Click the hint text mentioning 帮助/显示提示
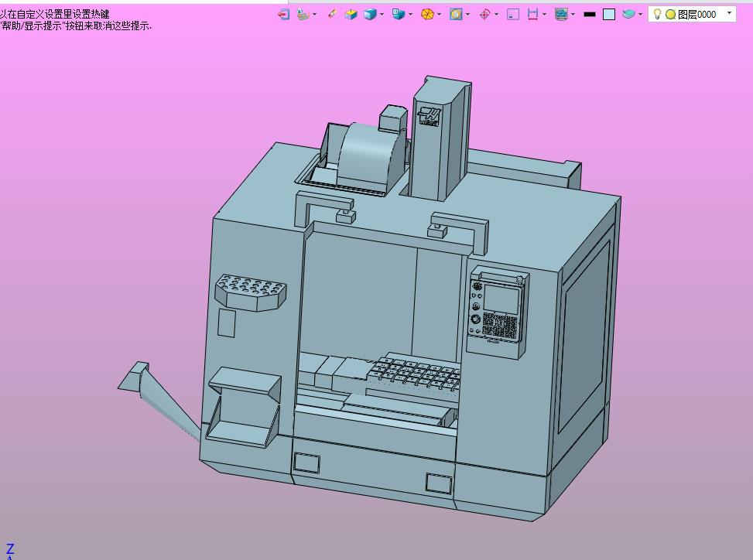This screenshot has width=753, height=560. pyautogui.click(x=76, y=26)
